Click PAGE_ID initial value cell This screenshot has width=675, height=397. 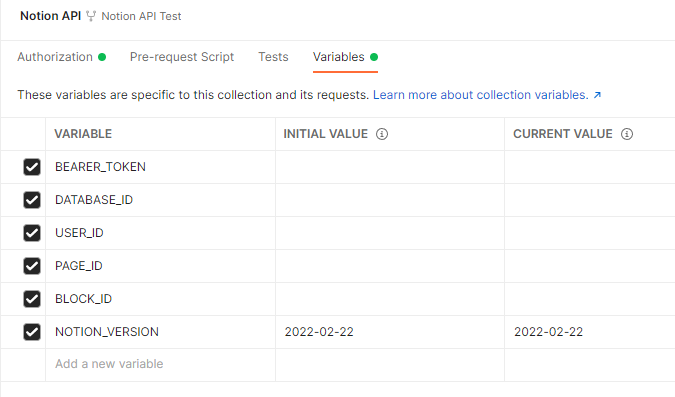click(x=390, y=266)
